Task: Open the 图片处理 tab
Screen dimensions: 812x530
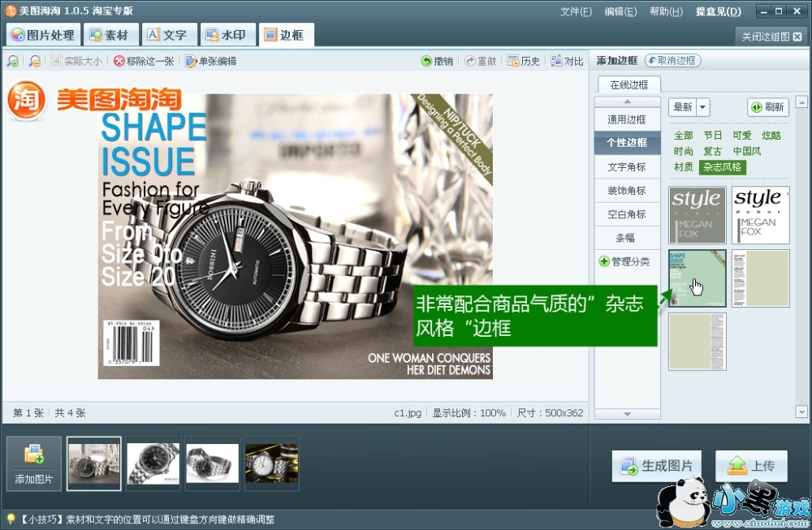Action: tap(44, 35)
